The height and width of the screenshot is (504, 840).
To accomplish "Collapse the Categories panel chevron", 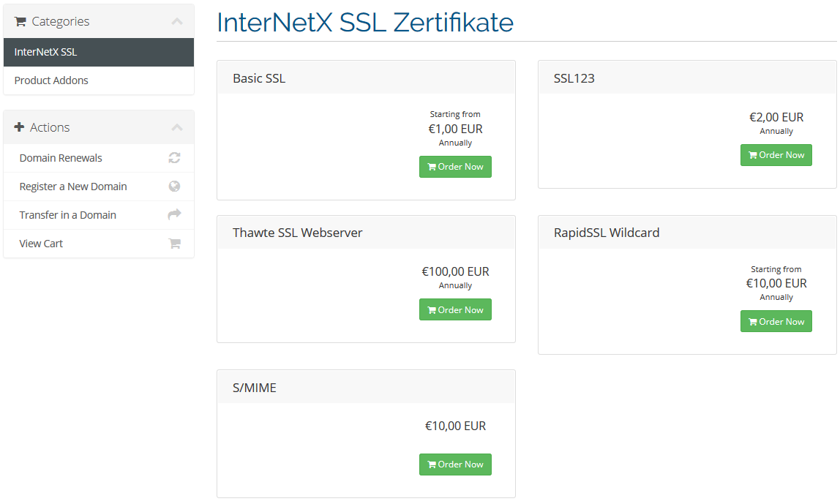I will coord(177,21).
